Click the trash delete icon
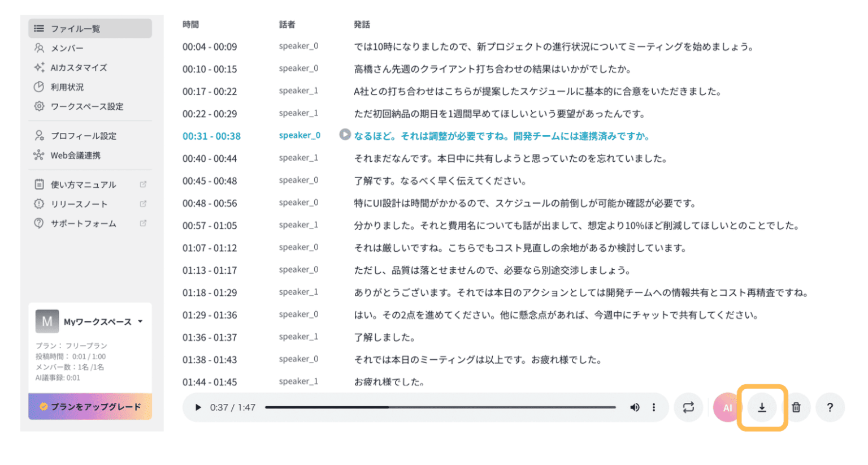868x465 pixels. click(796, 407)
